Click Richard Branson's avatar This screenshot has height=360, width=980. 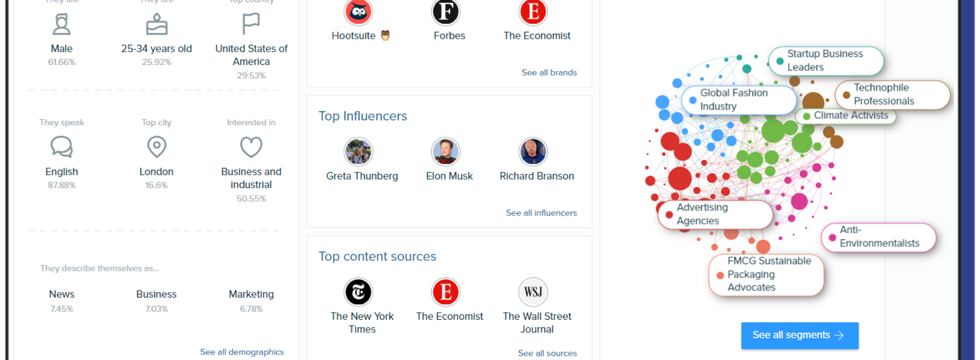coord(533,152)
